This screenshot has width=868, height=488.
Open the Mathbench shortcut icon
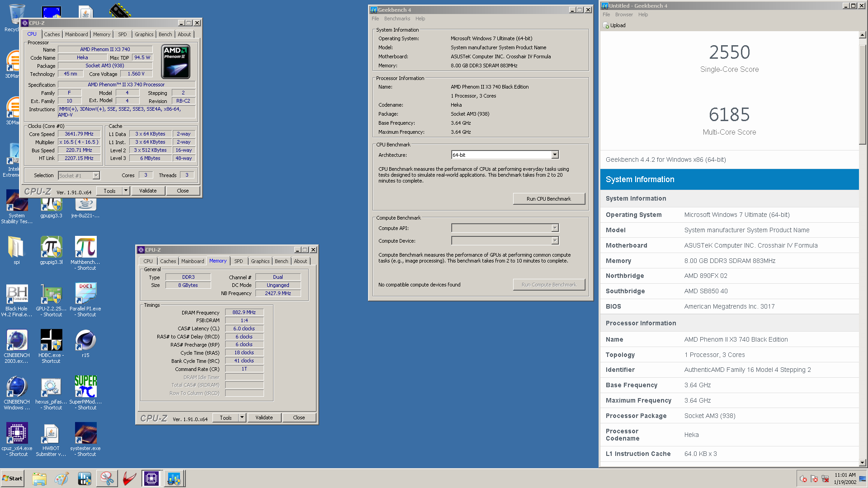click(x=85, y=253)
